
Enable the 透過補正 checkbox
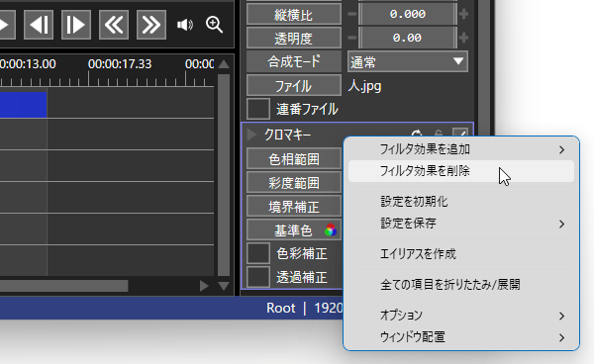258,277
